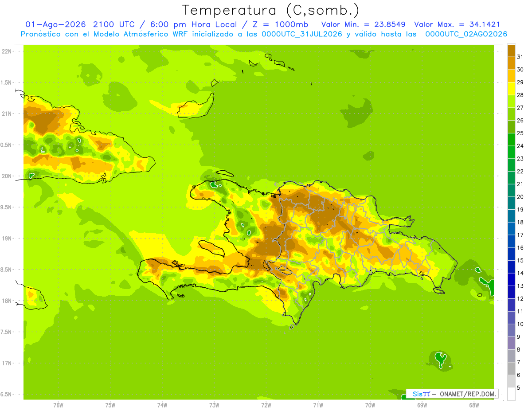The image size is (532, 411).
Task: Click purple swatch between 9 and 10
Action: pyautogui.click(x=511, y=330)
